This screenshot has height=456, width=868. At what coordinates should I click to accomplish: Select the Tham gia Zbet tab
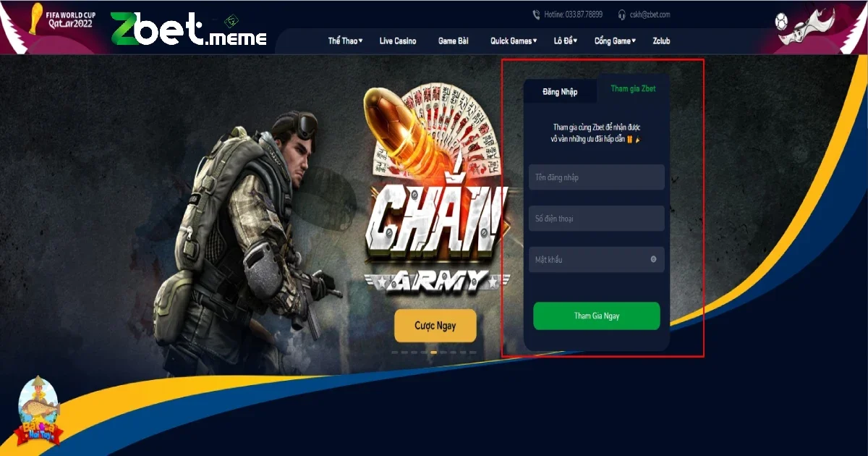[633, 89]
